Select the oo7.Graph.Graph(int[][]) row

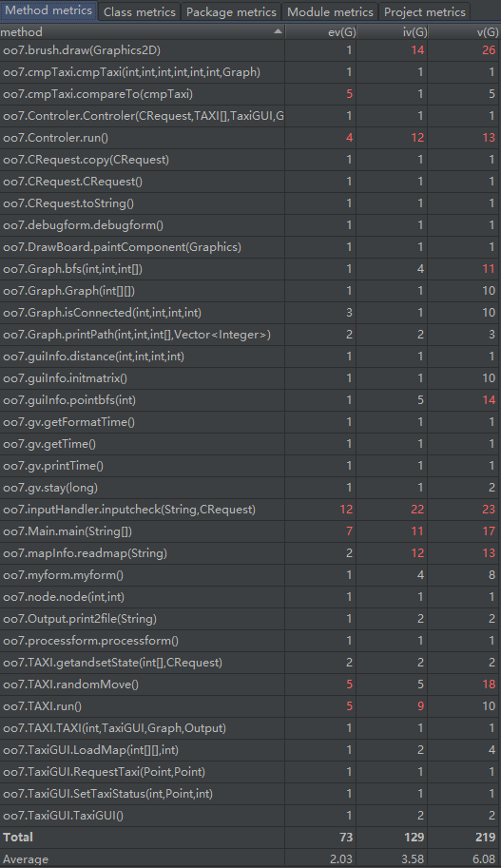(x=250, y=291)
